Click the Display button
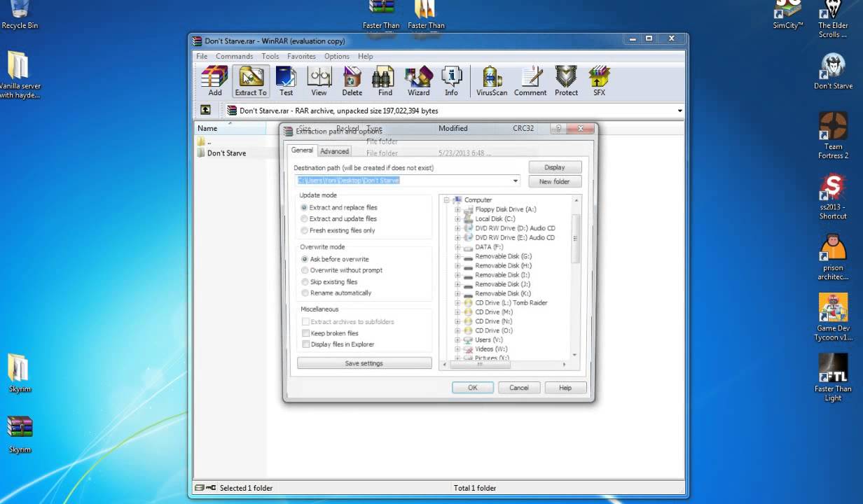Viewport: 863px width, 504px height. [x=555, y=167]
